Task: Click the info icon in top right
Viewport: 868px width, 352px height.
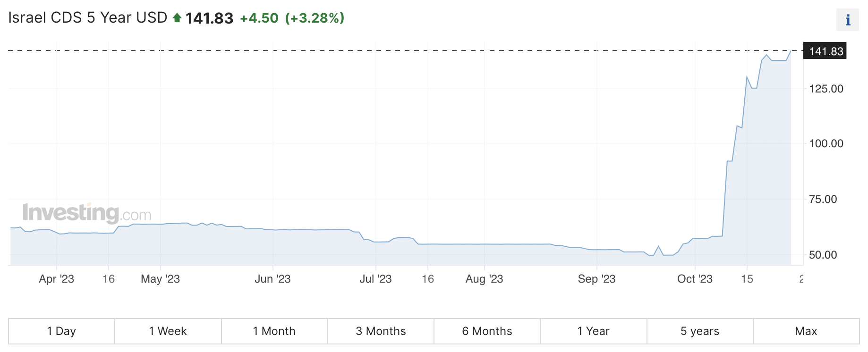Action: [848, 20]
